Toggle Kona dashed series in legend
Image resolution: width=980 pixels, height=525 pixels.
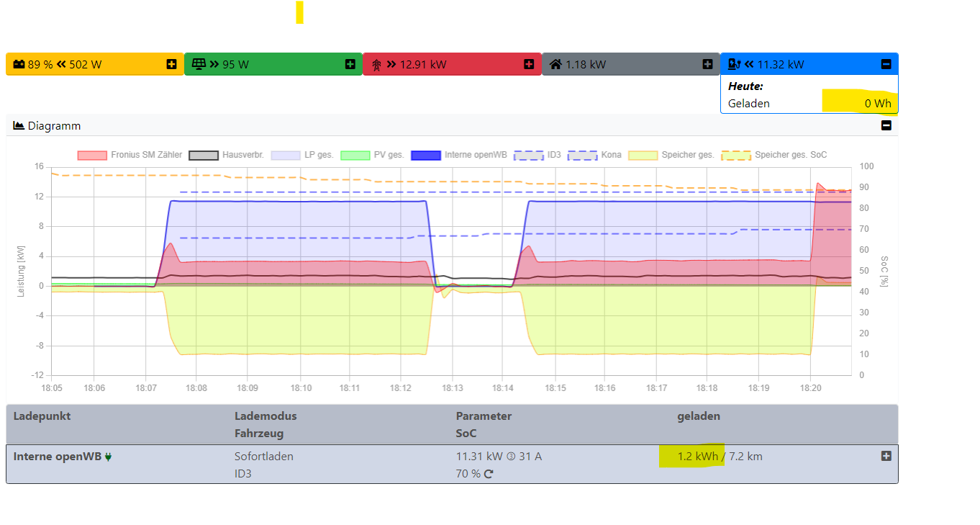coord(594,155)
